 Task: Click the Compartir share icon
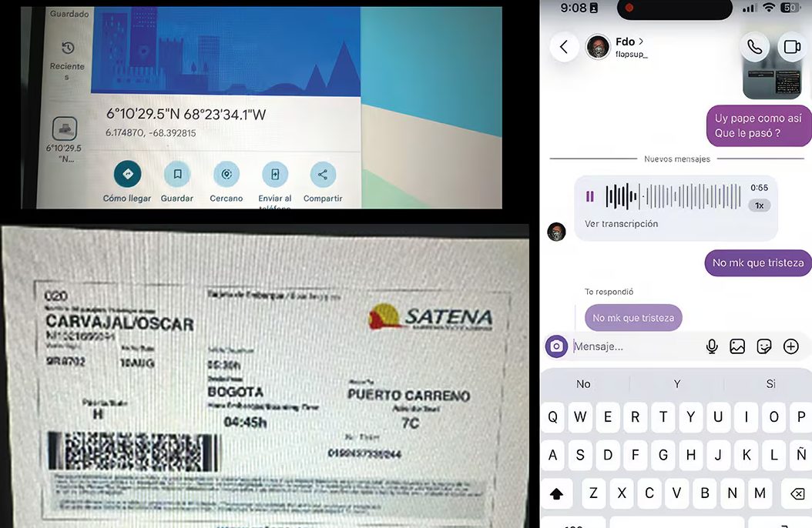pyautogui.click(x=323, y=174)
